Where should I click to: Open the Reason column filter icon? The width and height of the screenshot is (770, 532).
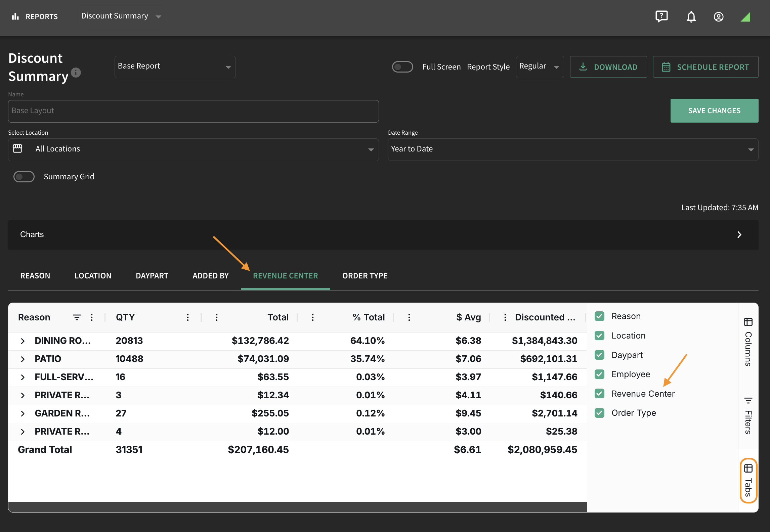pos(77,317)
